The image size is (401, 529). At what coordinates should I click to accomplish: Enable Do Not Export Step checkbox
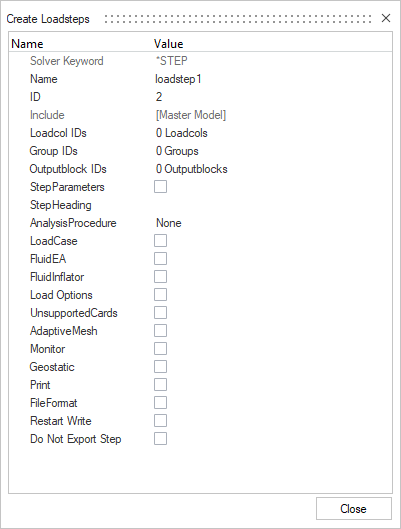point(160,439)
